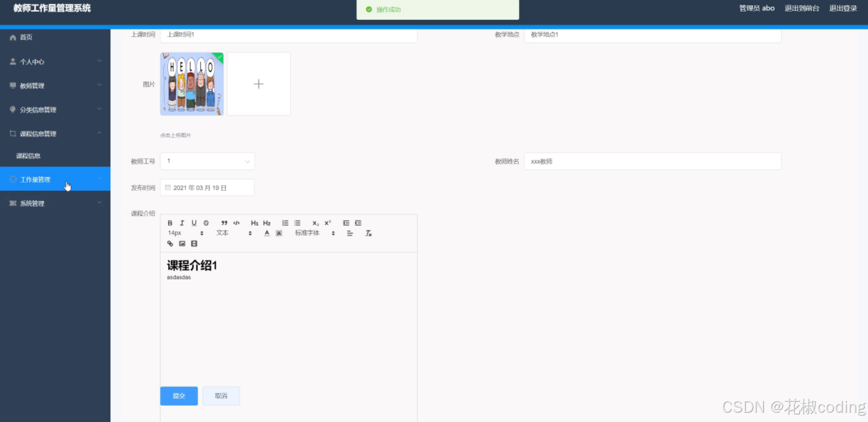
Task: Expand 分类信息管理 sidebar menu
Action: (x=55, y=109)
